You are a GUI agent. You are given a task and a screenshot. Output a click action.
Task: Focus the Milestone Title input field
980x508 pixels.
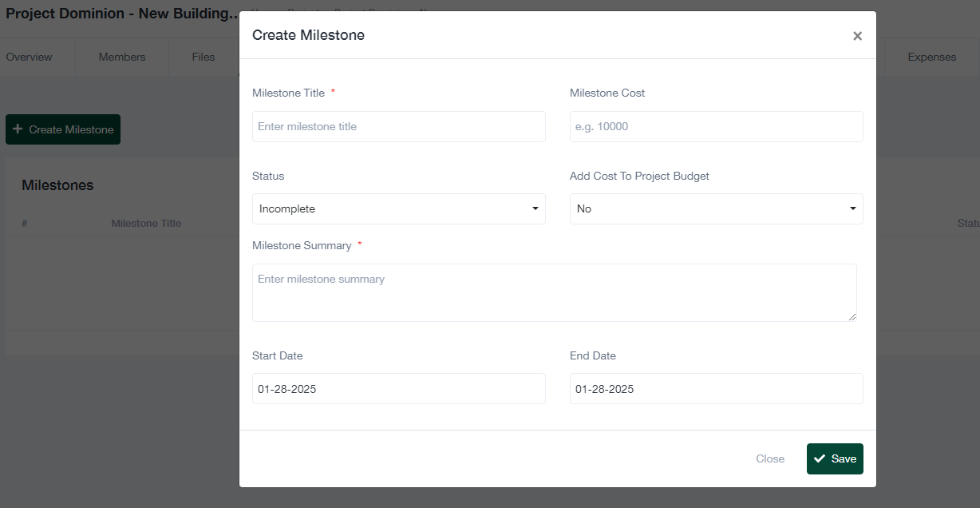tap(398, 126)
